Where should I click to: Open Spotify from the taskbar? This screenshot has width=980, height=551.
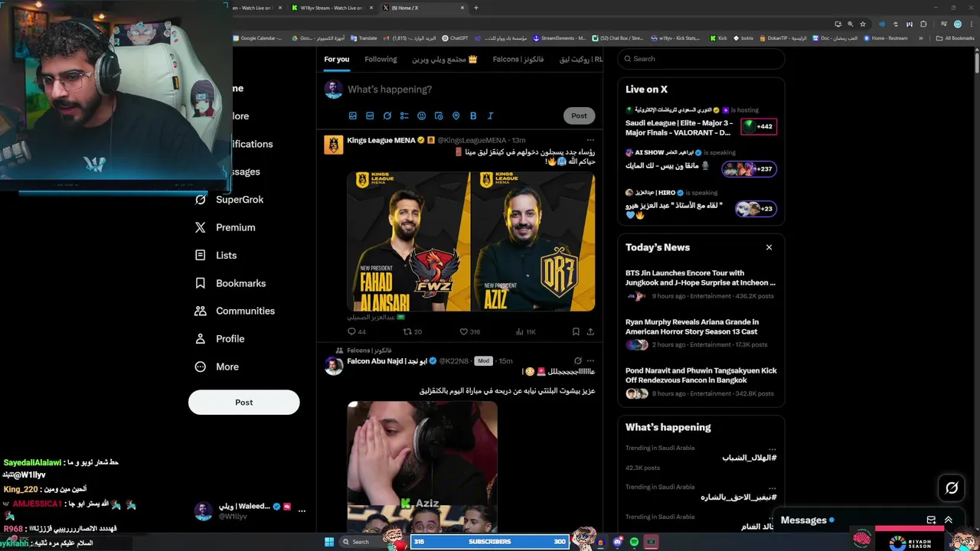point(635,542)
